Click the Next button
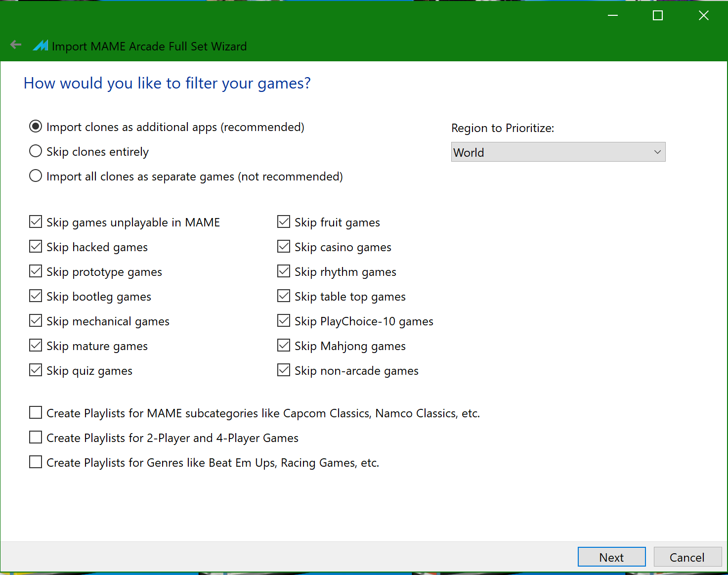728x575 pixels. coord(611,557)
